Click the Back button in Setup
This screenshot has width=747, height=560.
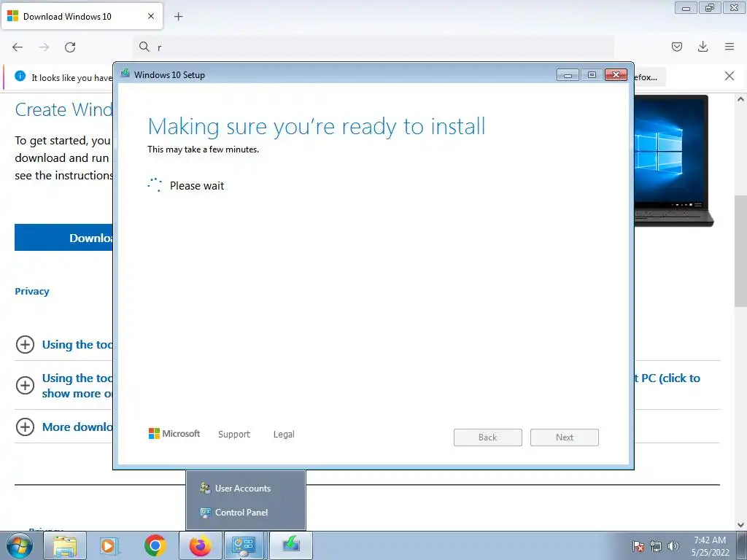pyautogui.click(x=488, y=437)
